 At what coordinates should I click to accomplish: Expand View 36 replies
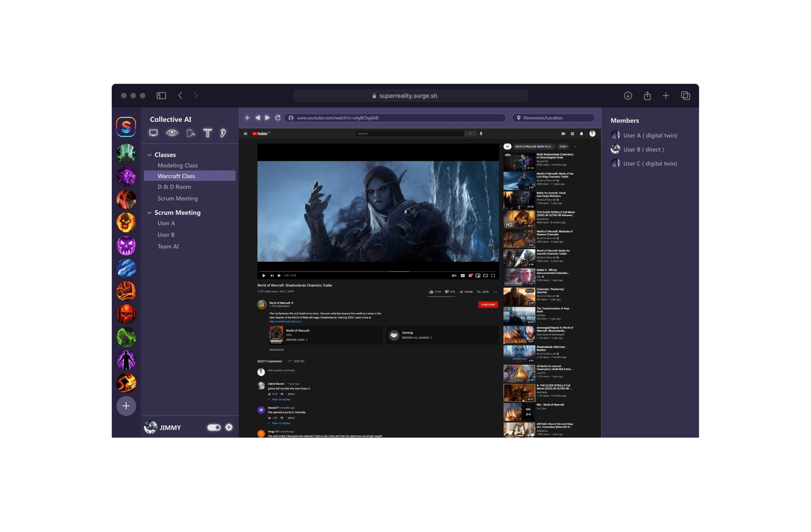coord(279,399)
